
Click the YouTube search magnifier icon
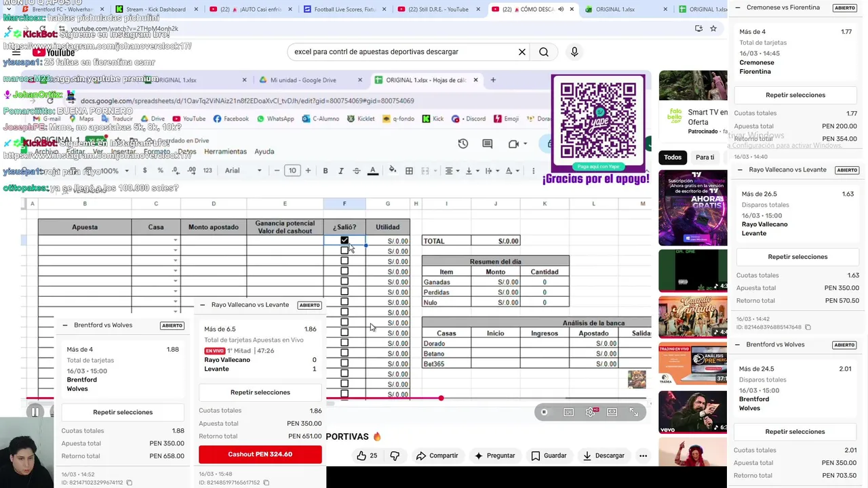[x=544, y=52]
